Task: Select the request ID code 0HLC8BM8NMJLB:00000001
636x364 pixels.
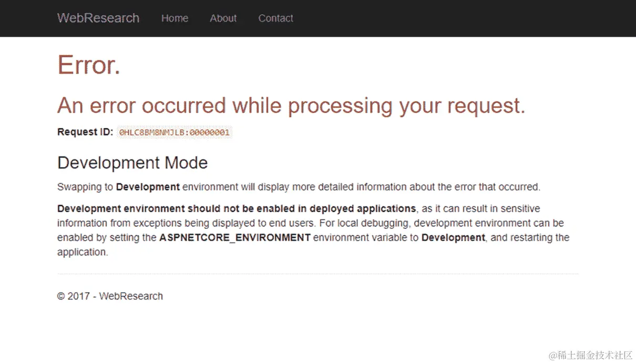Action: pyautogui.click(x=174, y=132)
